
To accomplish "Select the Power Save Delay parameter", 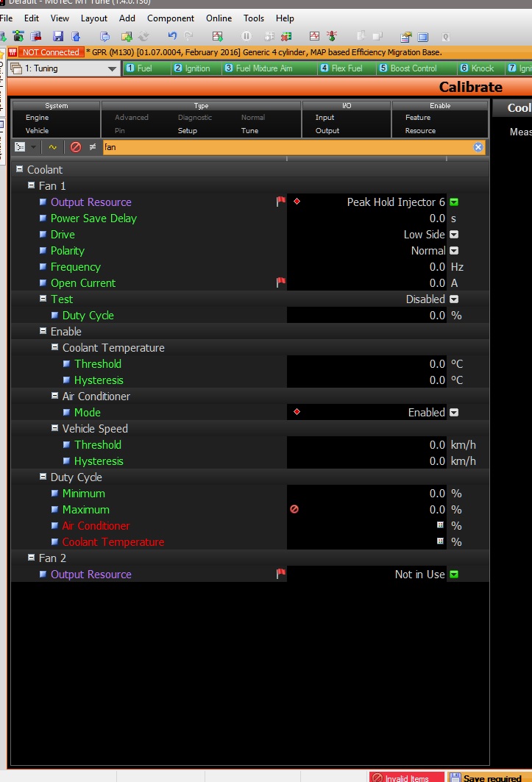I will tap(93, 218).
